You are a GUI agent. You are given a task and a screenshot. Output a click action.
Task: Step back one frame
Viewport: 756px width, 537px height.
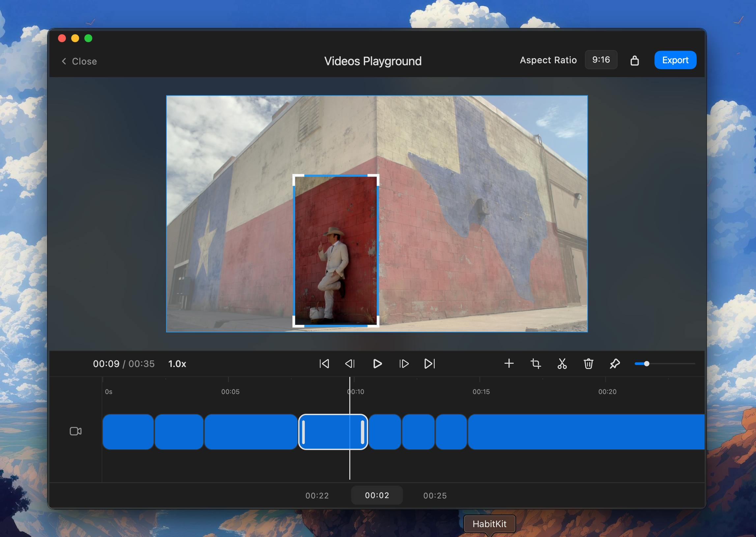[x=350, y=364]
